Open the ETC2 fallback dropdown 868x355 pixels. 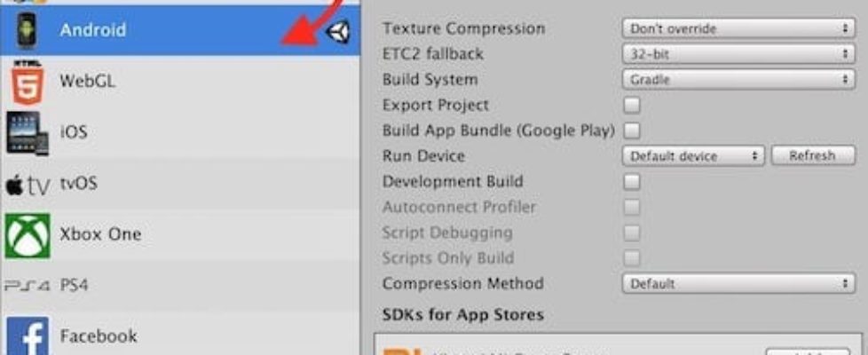tap(738, 54)
